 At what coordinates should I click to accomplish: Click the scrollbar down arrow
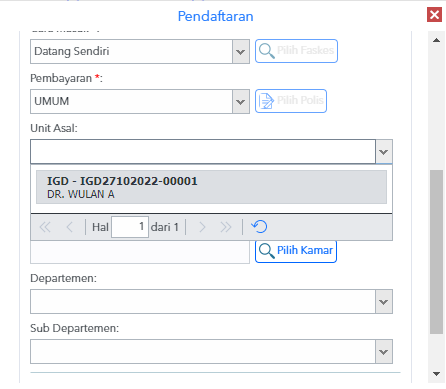436,374
